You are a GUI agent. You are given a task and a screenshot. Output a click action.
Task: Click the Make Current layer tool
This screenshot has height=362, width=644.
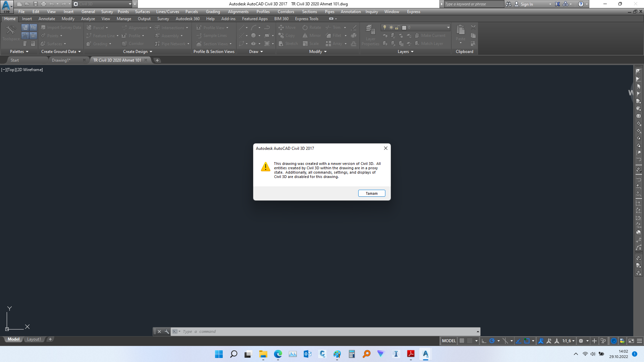[430, 36]
